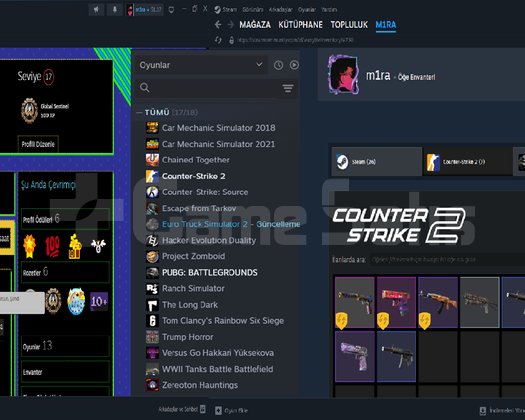The width and height of the screenshot is (525, 420).
Task: Click the forward navigation arrow
Action: tap(230, 24)
